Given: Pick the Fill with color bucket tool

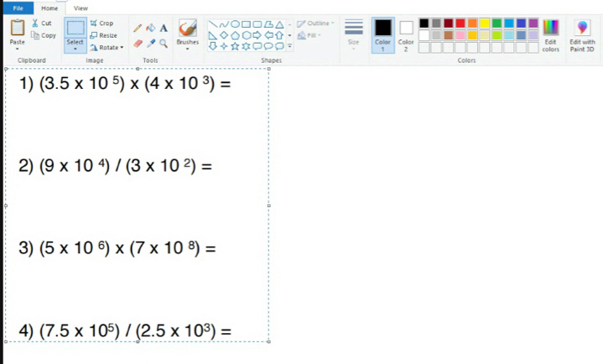Looking at the screenshot, I should pos(150,28).
